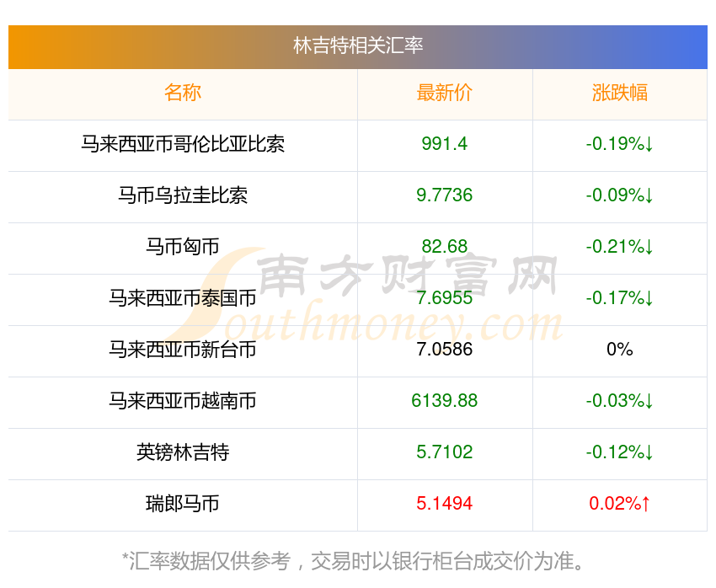Select the row name 马币匈币
The height and width of the screenshot is (588, 716).
(183, 247)
